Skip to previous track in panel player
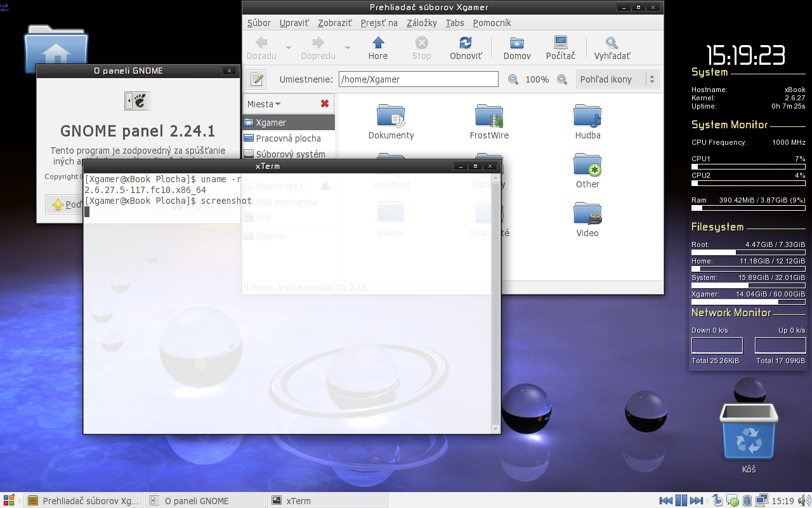This screenshot has height=508, width=812. (x=666, y=500)
